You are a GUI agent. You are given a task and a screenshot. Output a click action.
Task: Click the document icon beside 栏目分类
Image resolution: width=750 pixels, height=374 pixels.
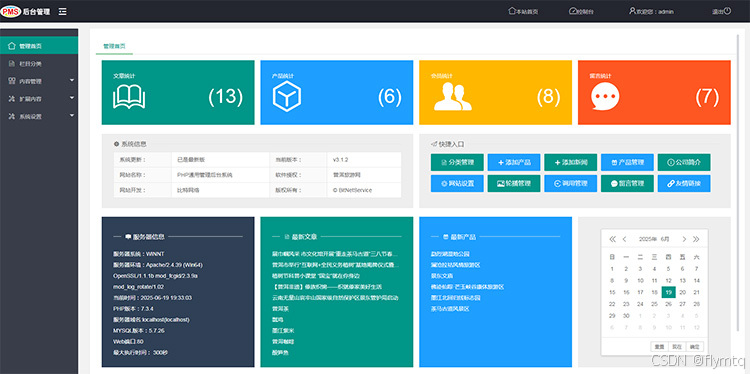click(12, 64)
